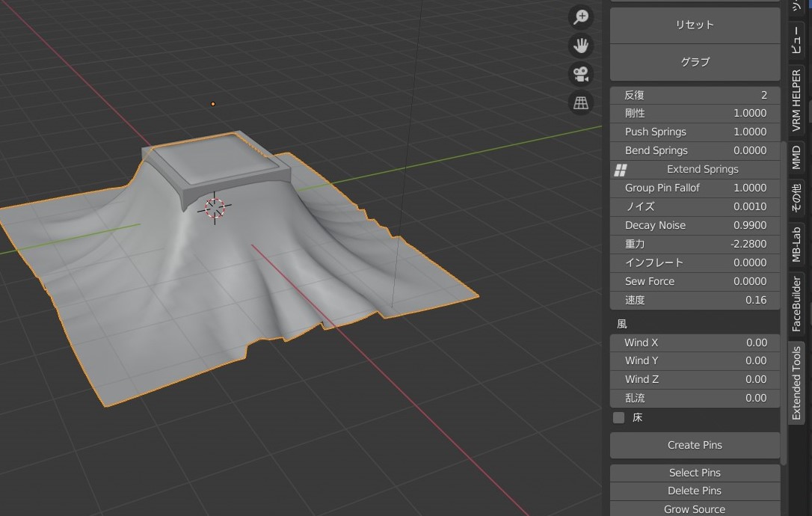This screenshot has height=516, width=812.
Task: Switch to the その他 sidebar tab
Action: (x=796, y=198)
